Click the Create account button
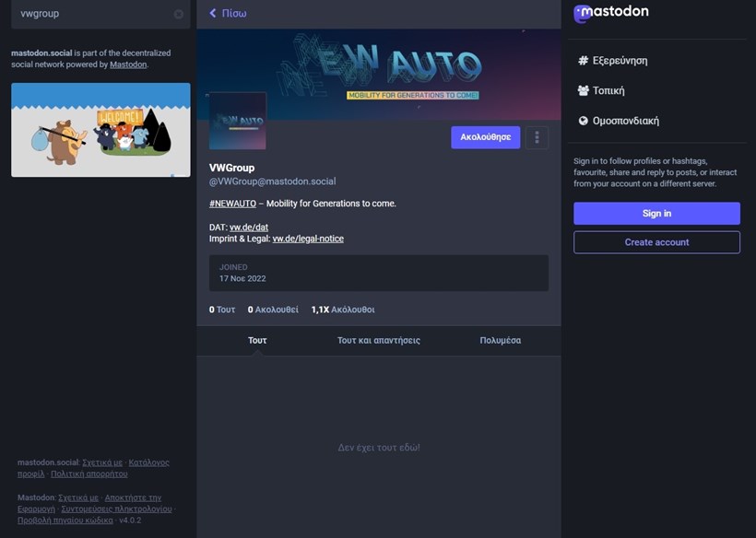This screenshot has height=538, width=756. (656, 241)
